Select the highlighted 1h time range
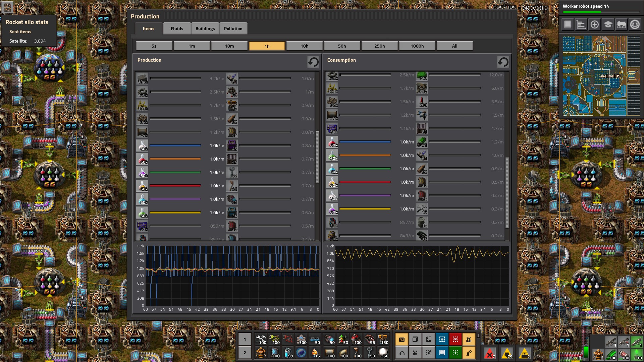The height and width of the screenshot is (362, 644). (x=267, y=46)
